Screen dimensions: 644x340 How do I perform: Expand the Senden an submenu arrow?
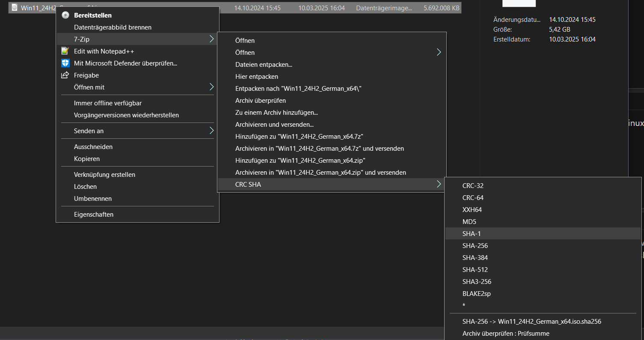[x=211, y=131]
